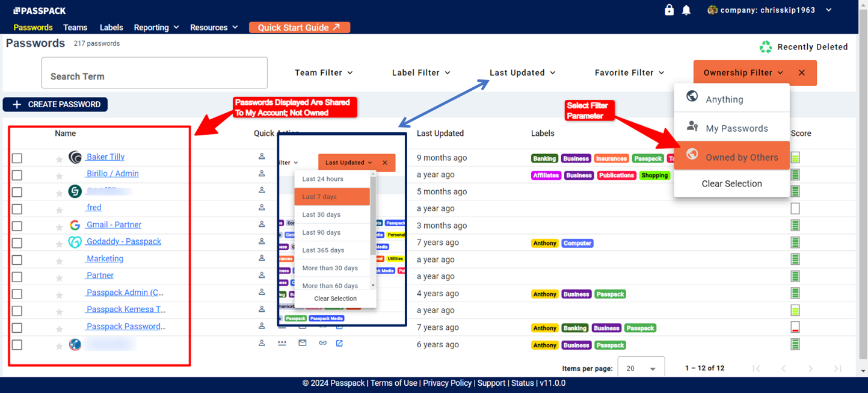Select the Partner row checkbox

[17, 277]
